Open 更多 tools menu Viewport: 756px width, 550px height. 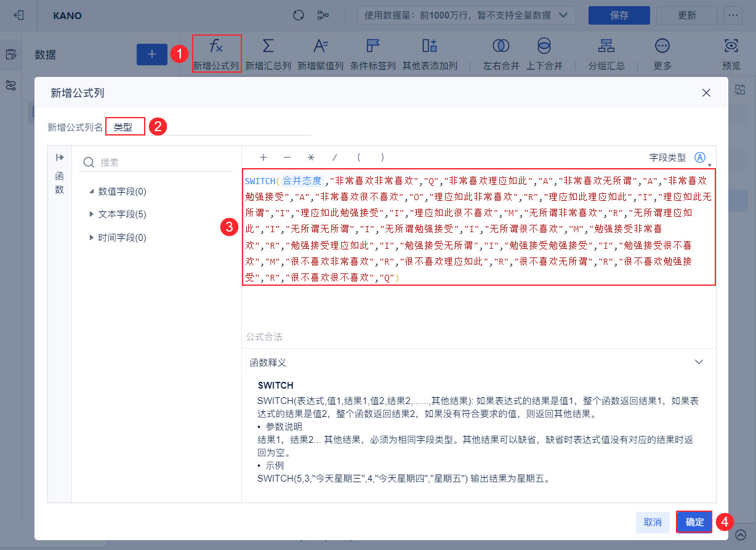pos(662,54)
